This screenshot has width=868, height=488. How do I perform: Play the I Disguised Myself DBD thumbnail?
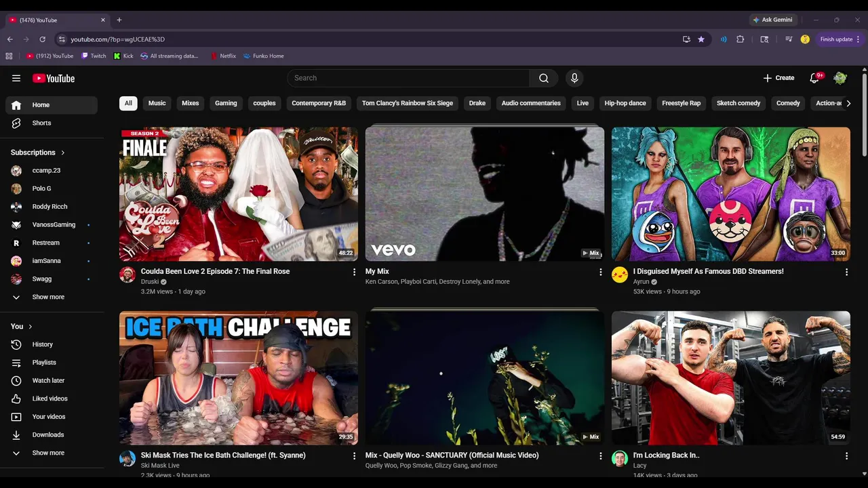[x=731, y=194]
